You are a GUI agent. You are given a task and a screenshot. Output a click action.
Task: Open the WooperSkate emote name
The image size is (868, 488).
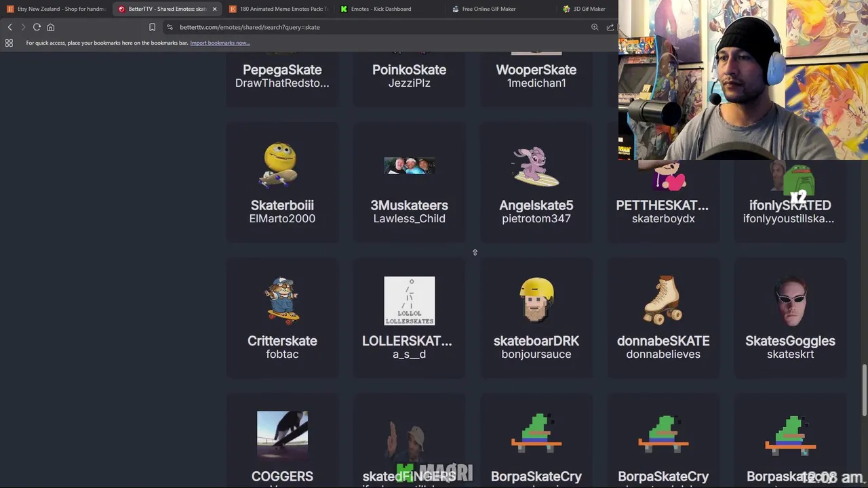(x=536, y=70)
